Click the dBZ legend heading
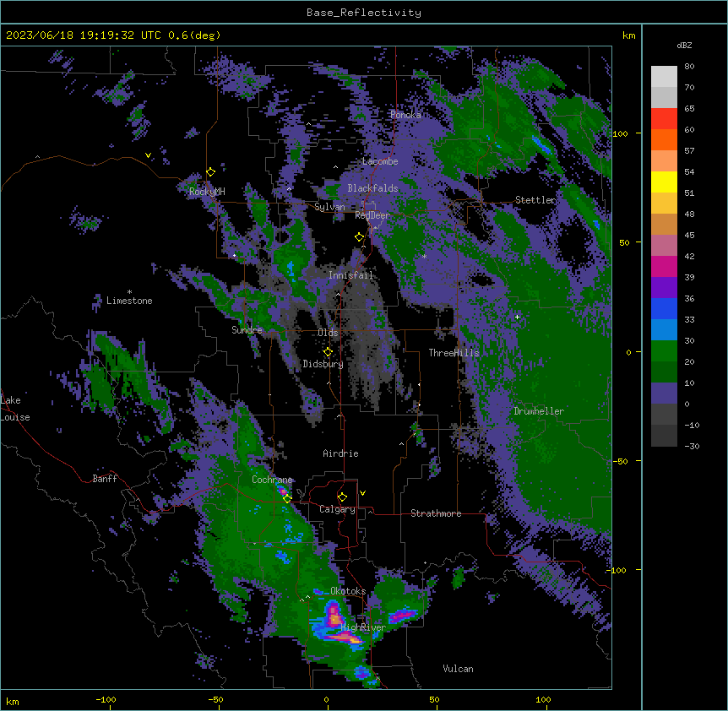Viewport: 728px width, 711px height. click(684, 45)
